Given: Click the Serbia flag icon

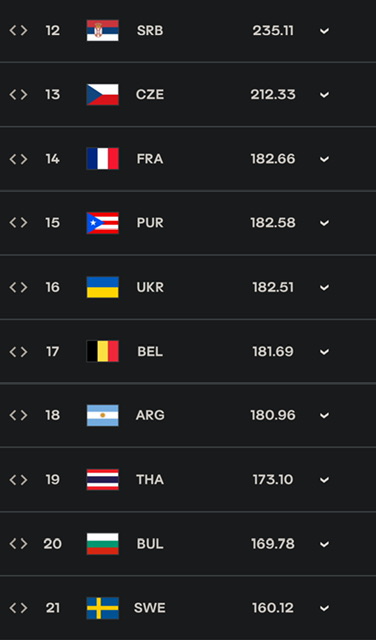Looking at the screenshot, I should [x=102, y=31].
